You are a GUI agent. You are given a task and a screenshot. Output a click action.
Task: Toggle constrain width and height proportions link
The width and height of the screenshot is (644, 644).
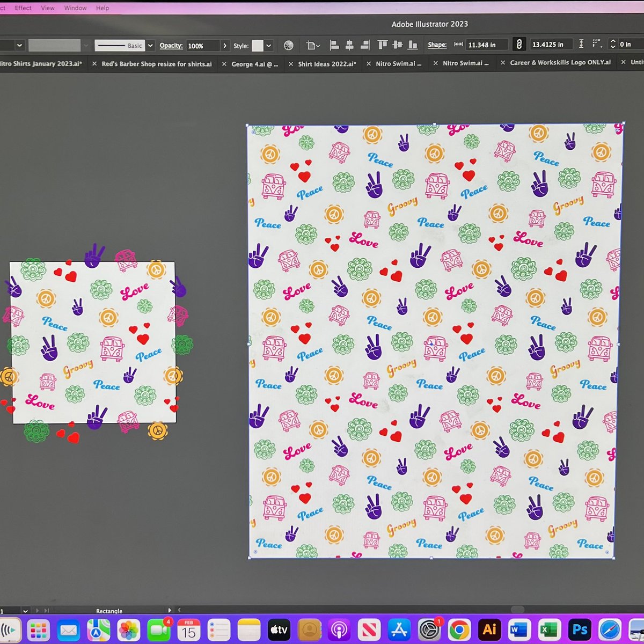click(x=518, y=44)
